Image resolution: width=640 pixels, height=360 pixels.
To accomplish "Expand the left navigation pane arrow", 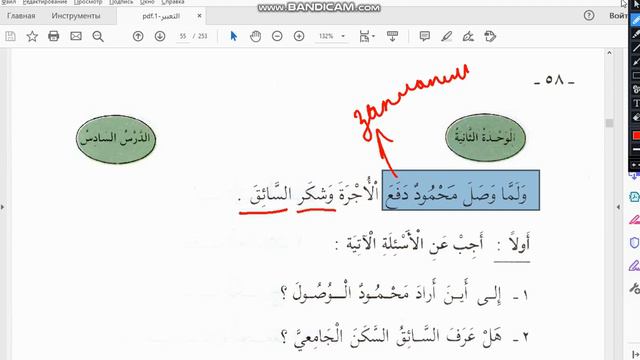I will tap(2, 207).
